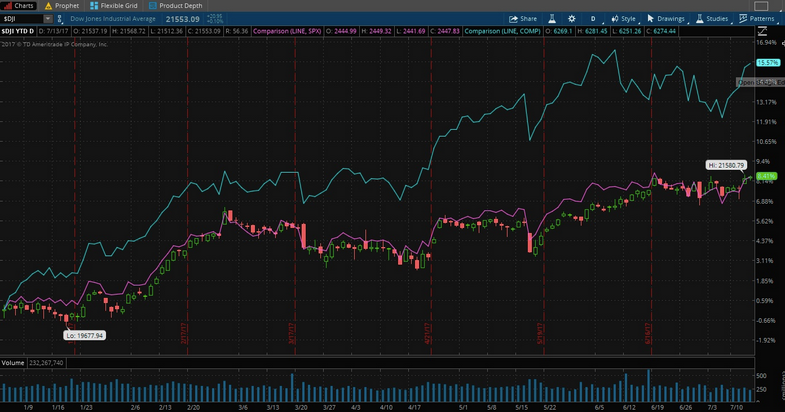This screenshot has width=785, height=412.
Task: Open the Prophet tab
Action: [x=62, y=6]
